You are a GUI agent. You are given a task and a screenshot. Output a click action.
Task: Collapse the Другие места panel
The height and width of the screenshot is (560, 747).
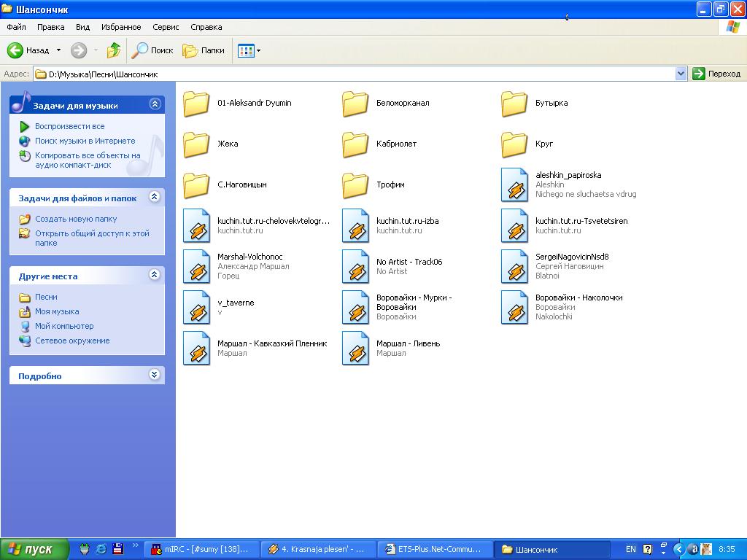pyautogui.click(x=155, y=275)
